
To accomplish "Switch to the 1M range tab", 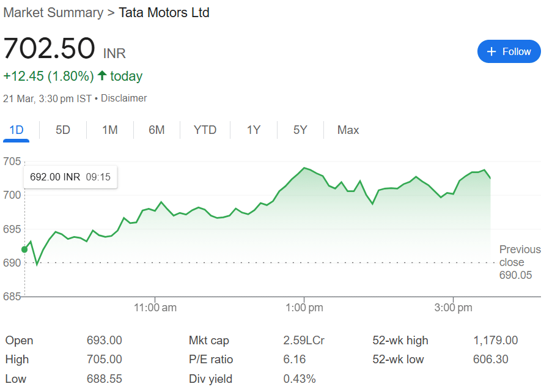I will [110, 130].
